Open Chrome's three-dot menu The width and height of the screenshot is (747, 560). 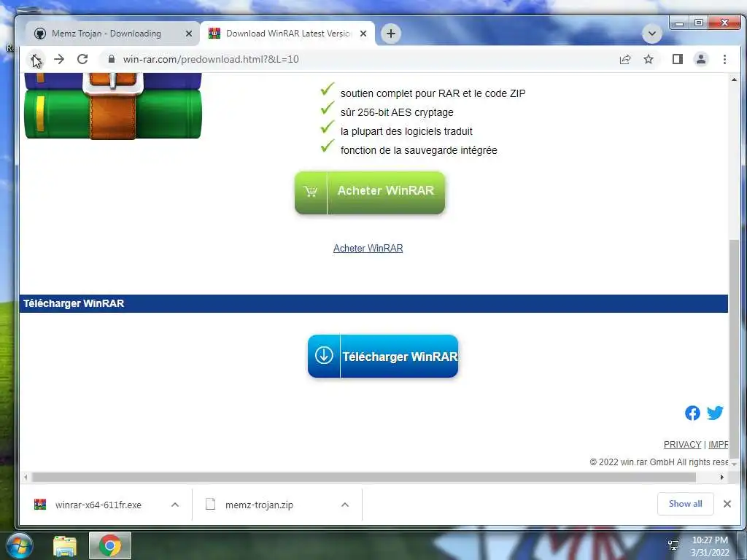(724, 60)
